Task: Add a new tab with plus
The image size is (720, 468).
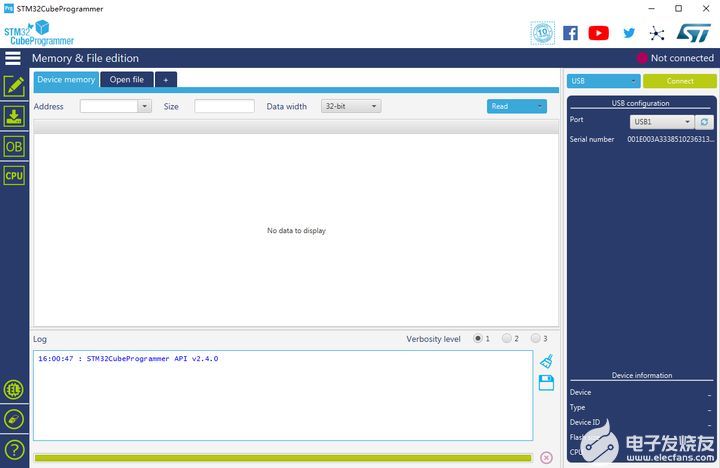Action: pos(166,79)
